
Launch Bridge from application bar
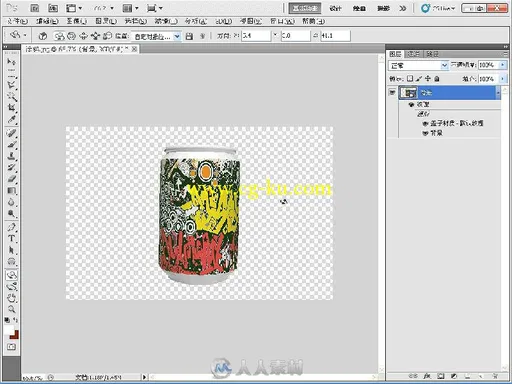coord(35,8)
